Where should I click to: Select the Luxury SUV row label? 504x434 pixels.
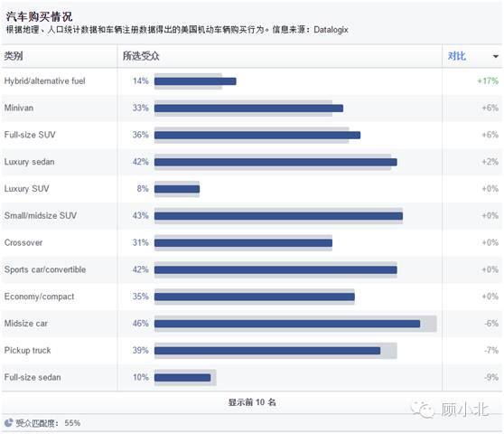pos(27,189)
